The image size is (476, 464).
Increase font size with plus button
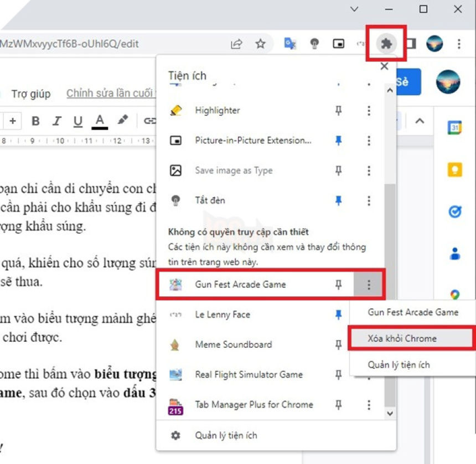pyautogui.click(x=12, y=121)
